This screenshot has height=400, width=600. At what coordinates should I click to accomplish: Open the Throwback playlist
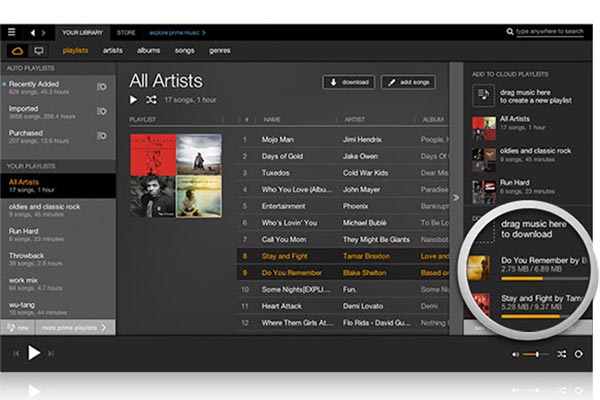click(58, 259)
